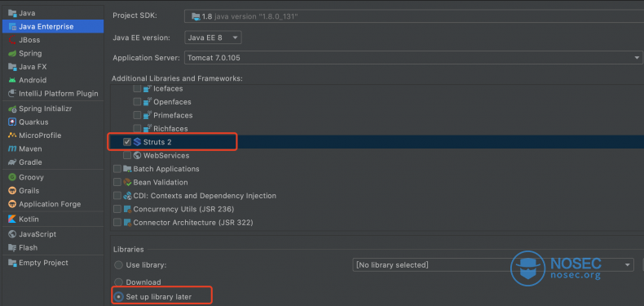The height and width of the screenshot is (306, 644).
Task: Choose the Quarkus icon
Action: (x=12, y=122)
